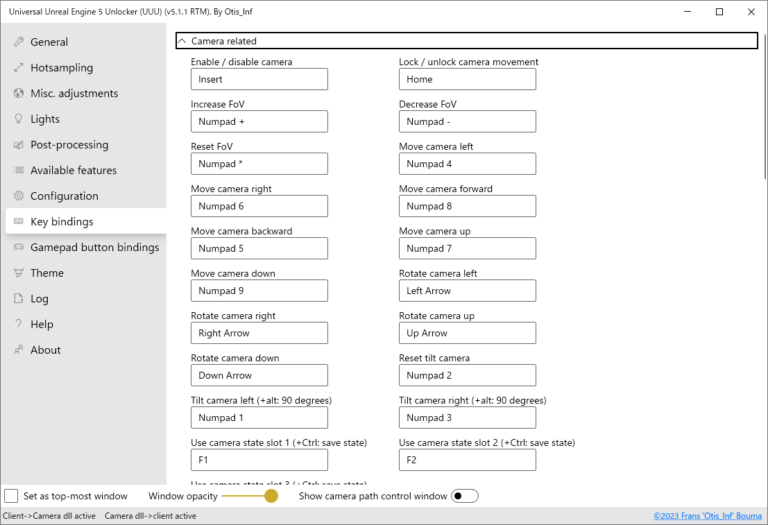This screenshot has width=768, height=525.
Task: Enable Set as top-most window checkbox
Action: click(11, 496)
